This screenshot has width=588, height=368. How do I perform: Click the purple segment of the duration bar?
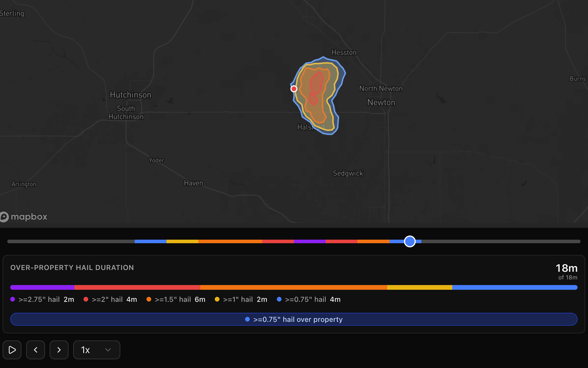42,287
